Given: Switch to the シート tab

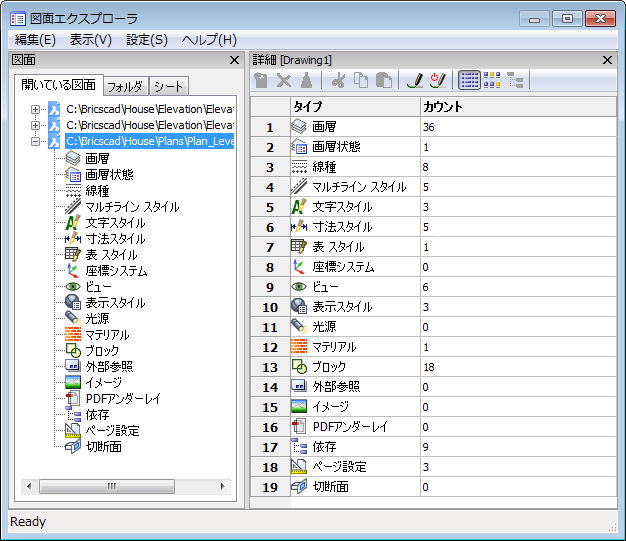Looking at the screenshot, I should click(168, 86).
